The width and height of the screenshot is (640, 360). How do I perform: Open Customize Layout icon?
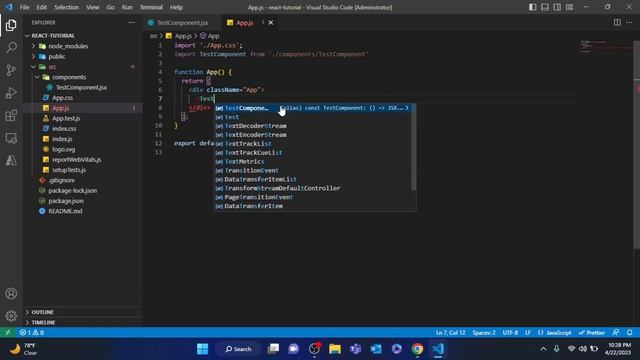tap(569, 7)
